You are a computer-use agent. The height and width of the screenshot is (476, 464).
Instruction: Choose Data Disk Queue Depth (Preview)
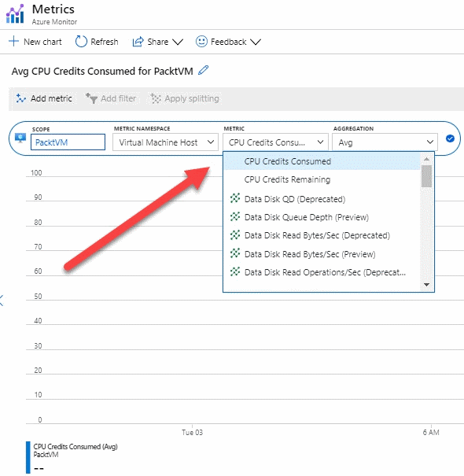307,217
